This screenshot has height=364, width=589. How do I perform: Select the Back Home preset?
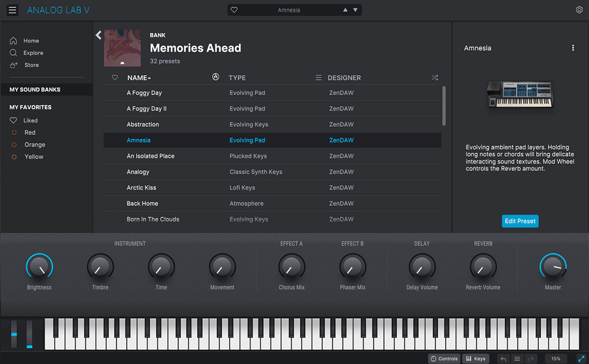click(x=272, y=203)
